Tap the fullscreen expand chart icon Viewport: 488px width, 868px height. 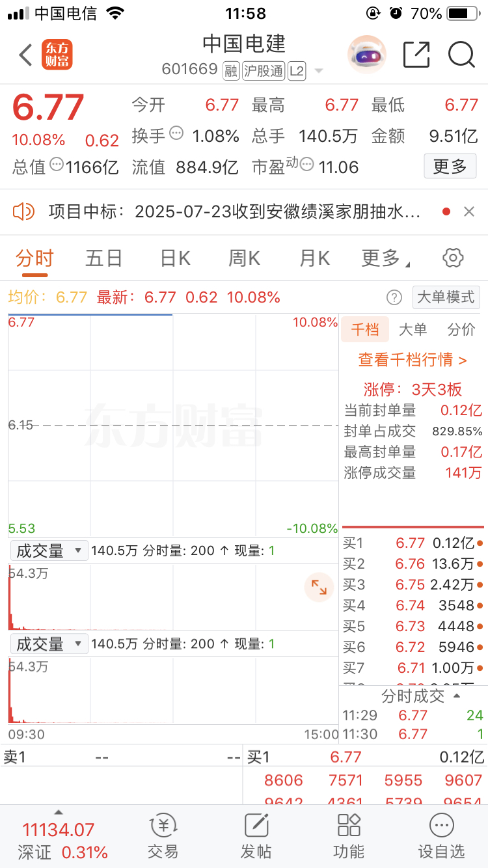pos(319,587)
